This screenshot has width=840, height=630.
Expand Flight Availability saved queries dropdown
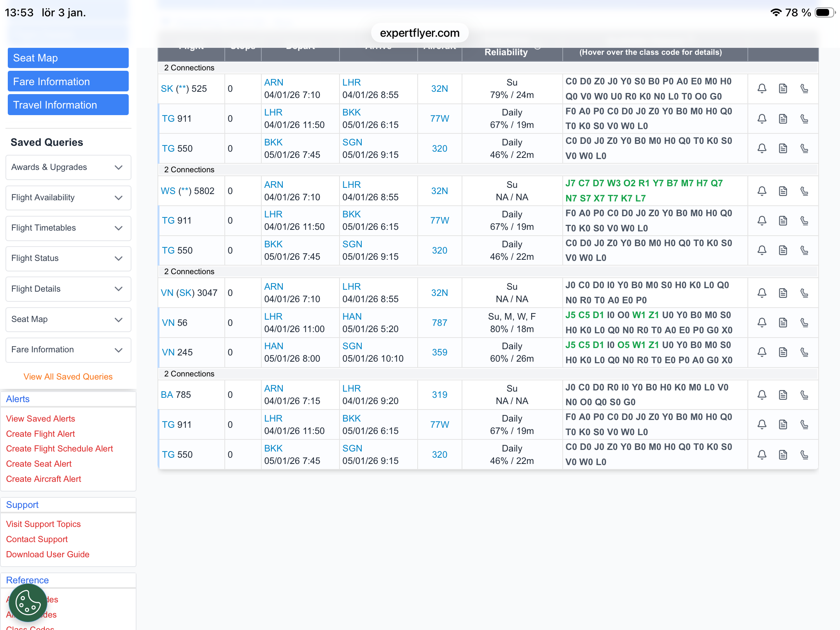(68, 198)
